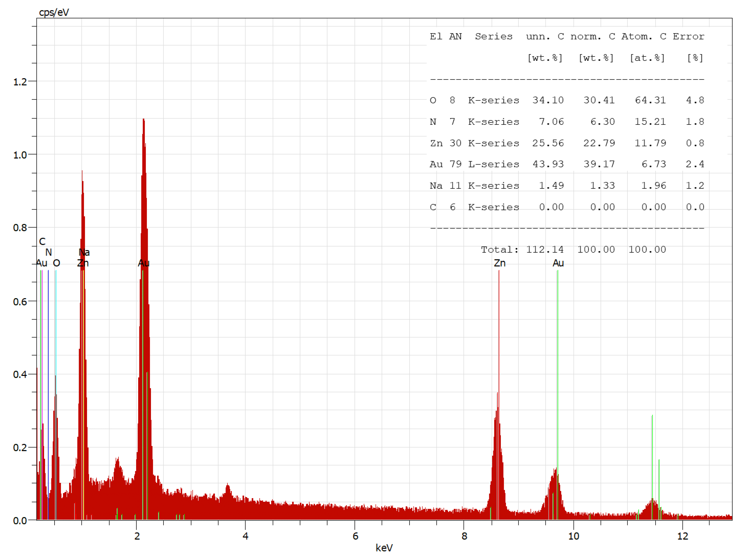
Task: Click the Au label above the 2.1 keV peak
Action: tap(144, 263)
